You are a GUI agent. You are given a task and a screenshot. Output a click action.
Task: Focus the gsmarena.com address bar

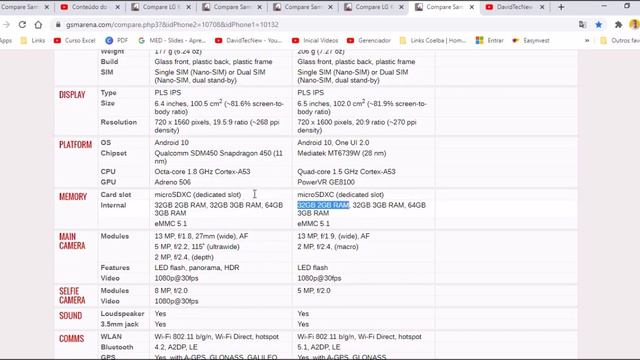click(172, 25)
